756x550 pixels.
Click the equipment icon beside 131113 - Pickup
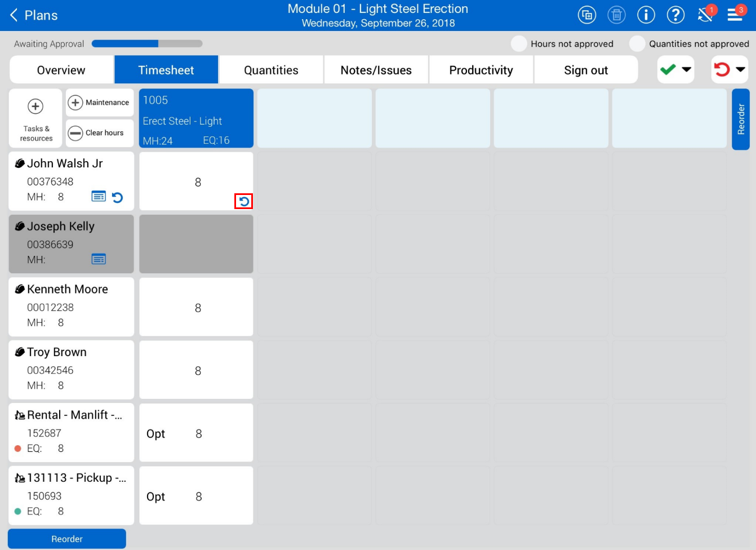(x=20, y=478)
